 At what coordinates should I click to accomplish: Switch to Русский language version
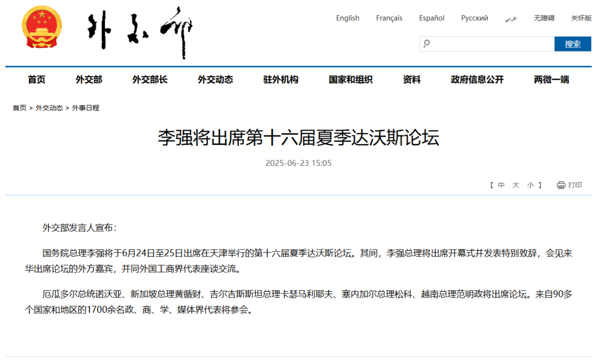pyautogui.click(x=474, y=18)
